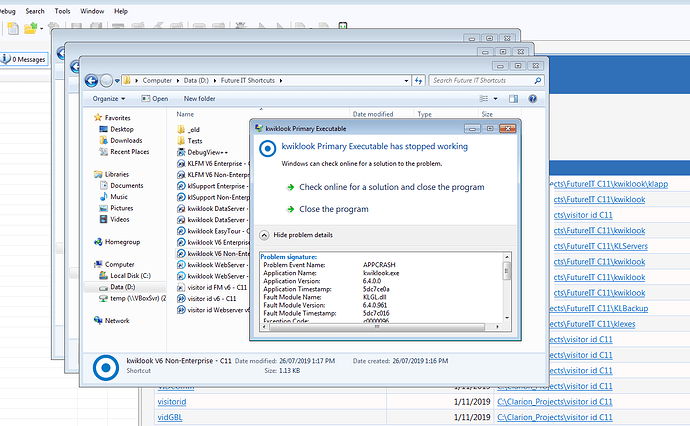Expand arrow after Future IT Shortcuts breadcrumb
The width and height of the screenshot is (690, 426).
pos(281,81)
